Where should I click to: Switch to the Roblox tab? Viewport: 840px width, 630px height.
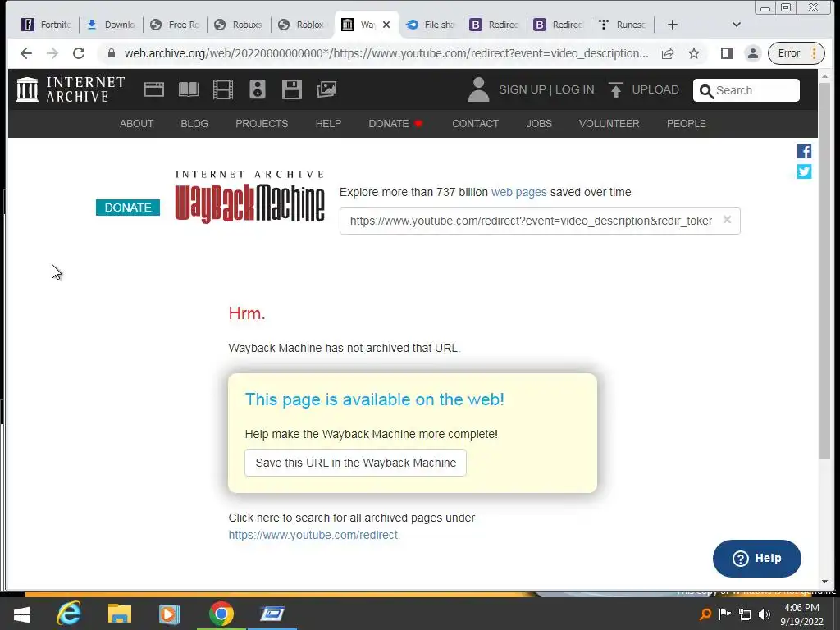click(x=304, y=25)
